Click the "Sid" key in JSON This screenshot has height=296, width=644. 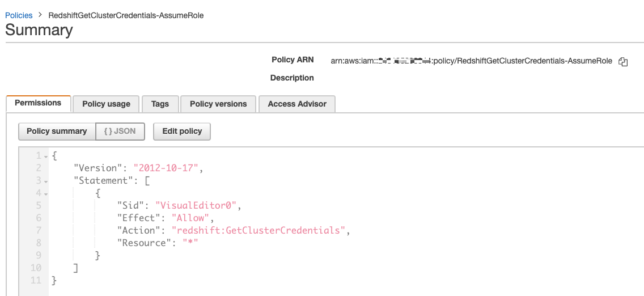pyautogui.click(x=130, y=205)
